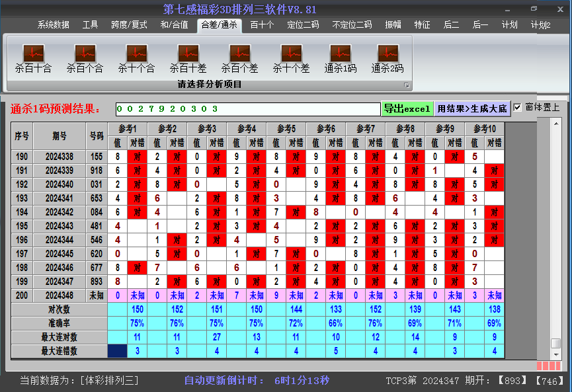Image resolution: width=572 pixels, height=392 pixels.
Task: Select the 合差/通杀 tab
Action: pyautogui.click(x=220, y=25)
